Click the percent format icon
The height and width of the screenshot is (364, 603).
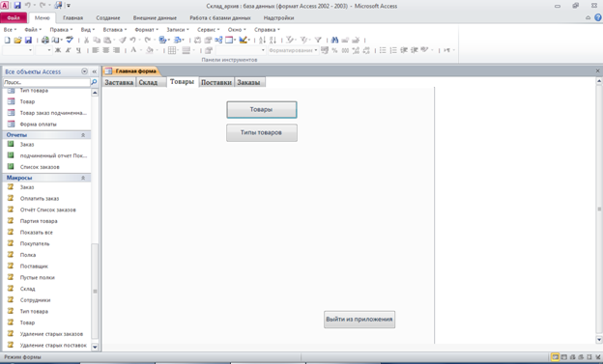point(334,50)
